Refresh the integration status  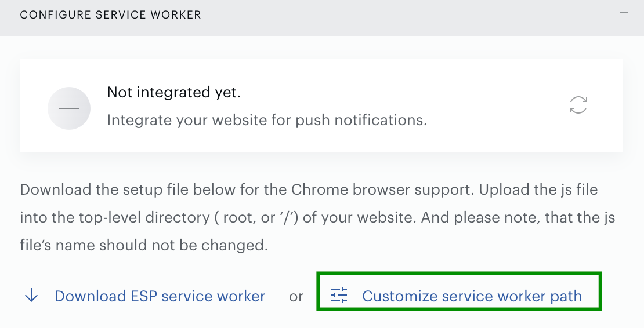pyautogui.click(x=578, y=105)
